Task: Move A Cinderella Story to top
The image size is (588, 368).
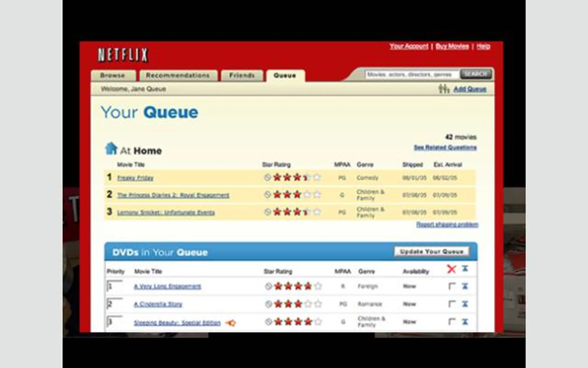Action: click(x=465, y=304)
